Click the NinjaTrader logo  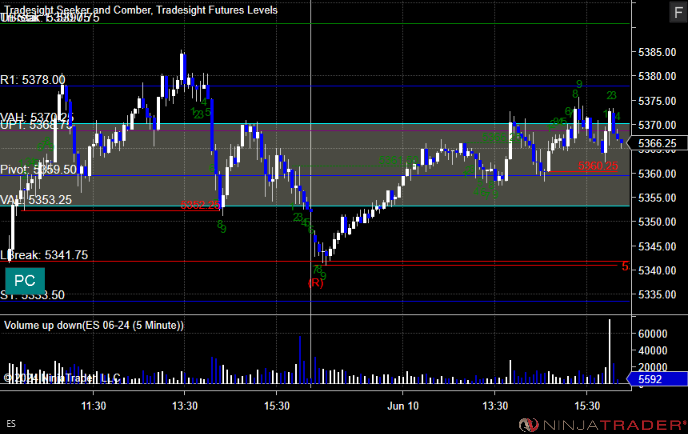tap(602, 424)
